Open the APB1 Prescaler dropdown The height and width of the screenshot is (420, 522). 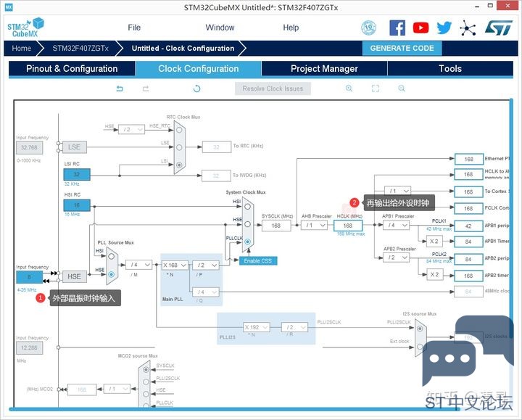(x=396, y=226)
